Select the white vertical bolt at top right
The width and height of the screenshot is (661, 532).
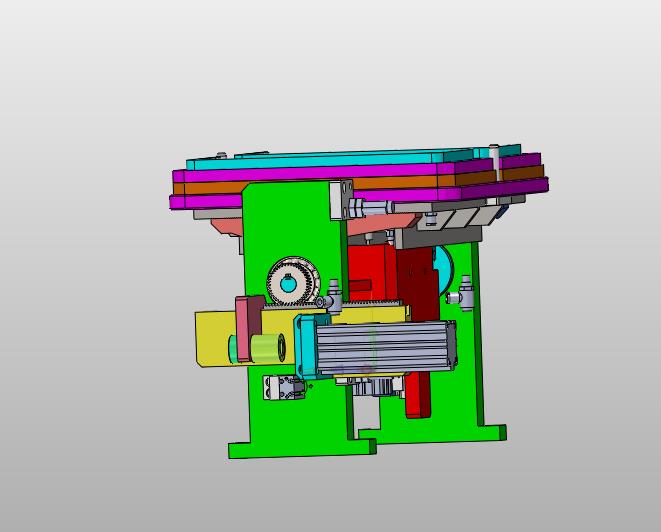(495, 164)
